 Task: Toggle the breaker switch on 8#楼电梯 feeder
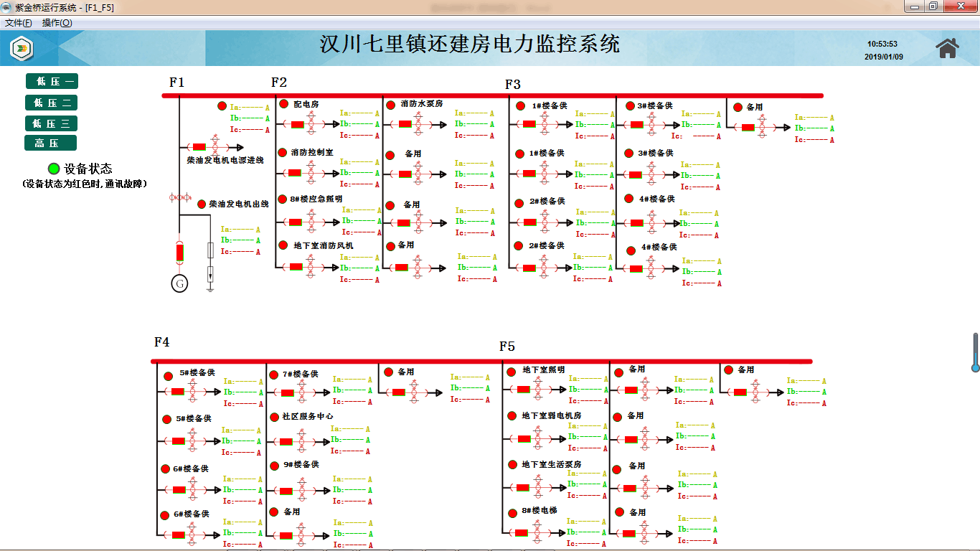tap(522, 532)
